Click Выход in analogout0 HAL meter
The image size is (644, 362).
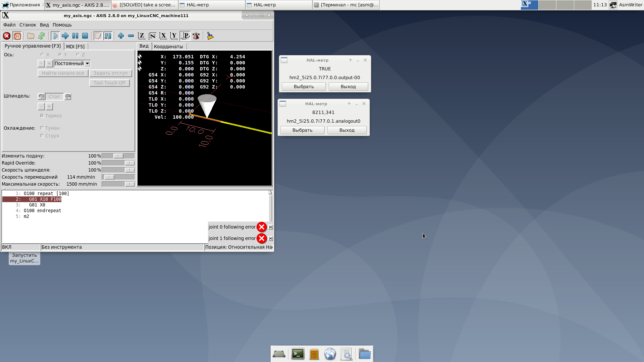pos(347,130)
